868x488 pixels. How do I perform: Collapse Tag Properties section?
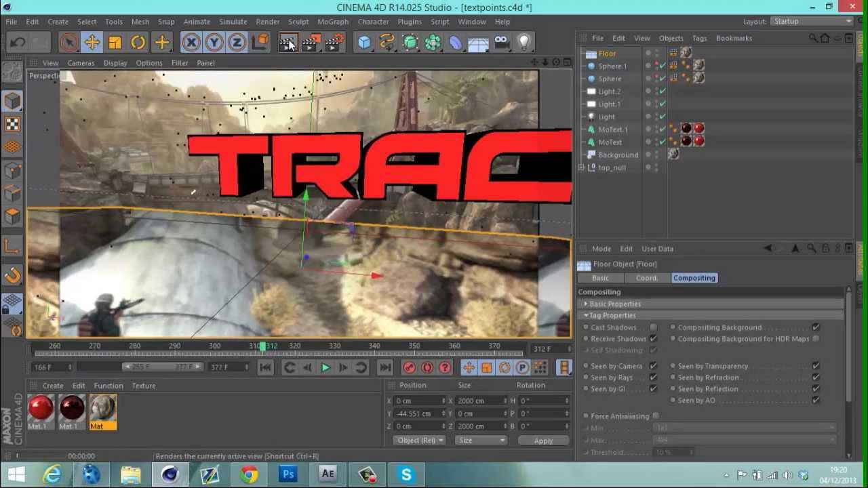586,316
